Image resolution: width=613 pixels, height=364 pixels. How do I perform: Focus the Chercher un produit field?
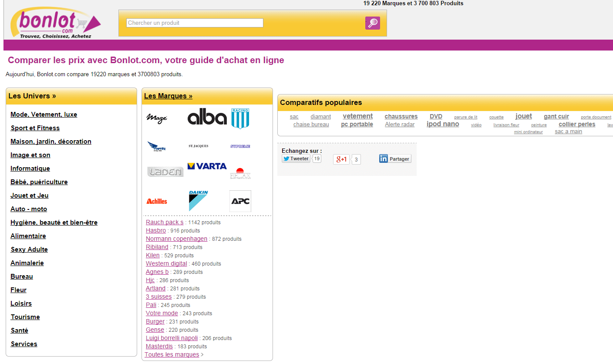pyautogui.click(x=195, y=23)
